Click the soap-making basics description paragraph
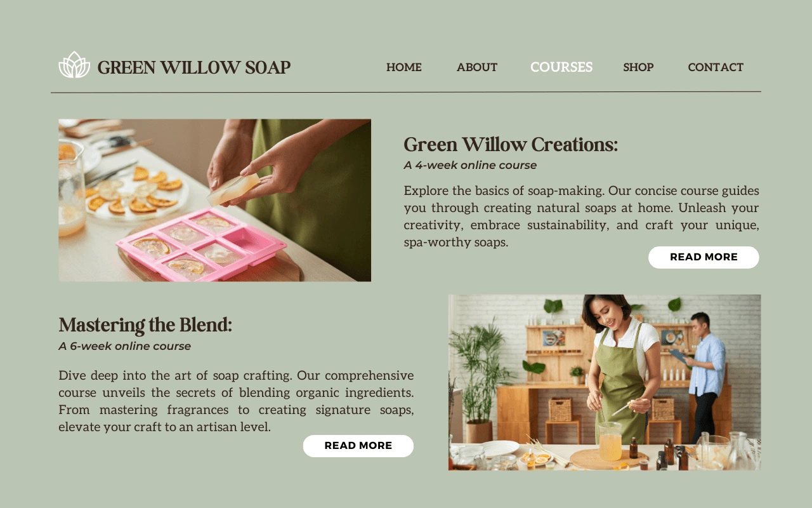Viewport: 812px width, 508px height. click(581, 217)
